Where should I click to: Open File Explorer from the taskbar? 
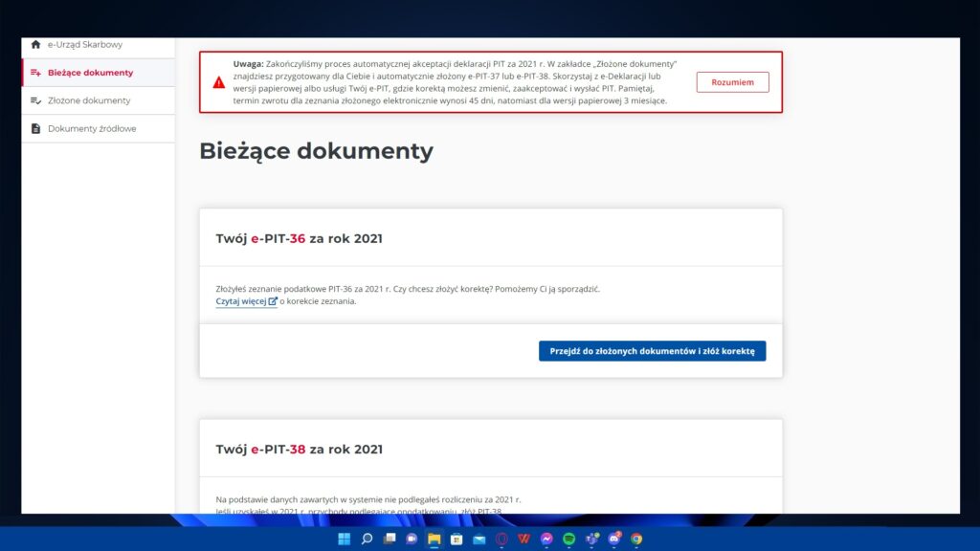click(434, 539)
